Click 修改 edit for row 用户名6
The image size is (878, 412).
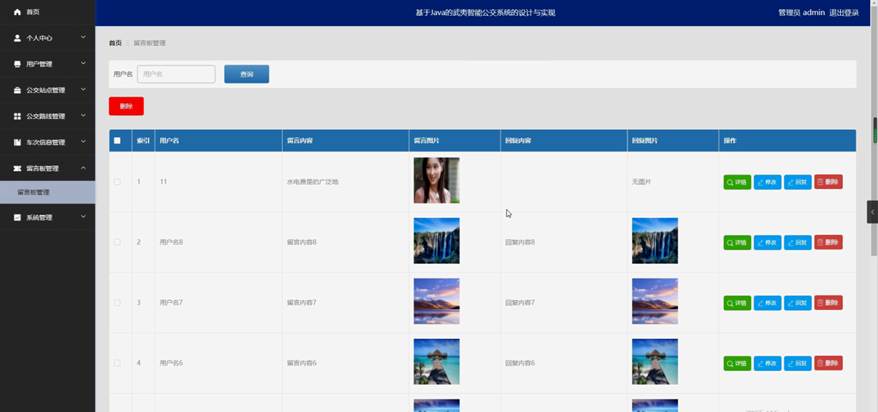pos(767,363)
